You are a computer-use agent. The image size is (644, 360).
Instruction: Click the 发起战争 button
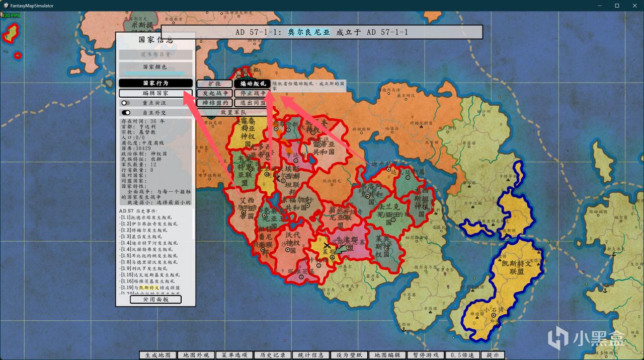tap(215, 93)
